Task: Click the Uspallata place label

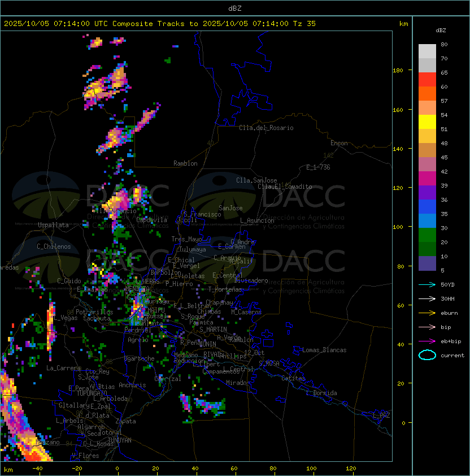Action: tap(53, 225)
